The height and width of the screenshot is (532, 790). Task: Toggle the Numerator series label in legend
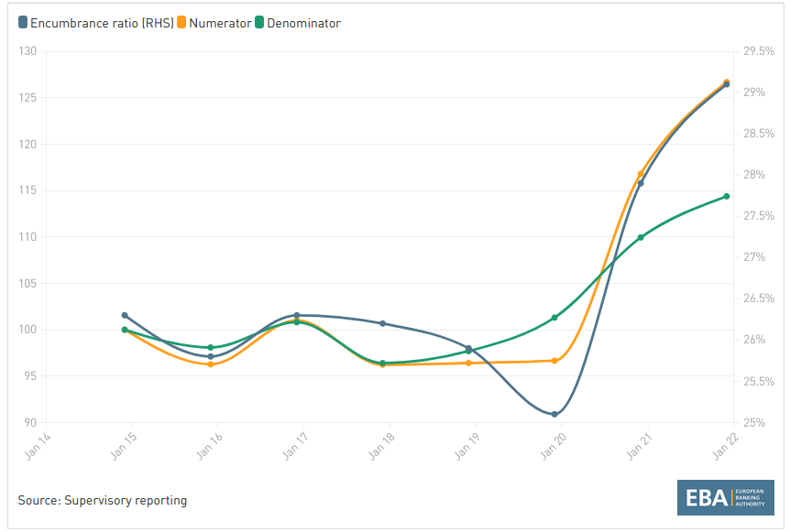220,23
